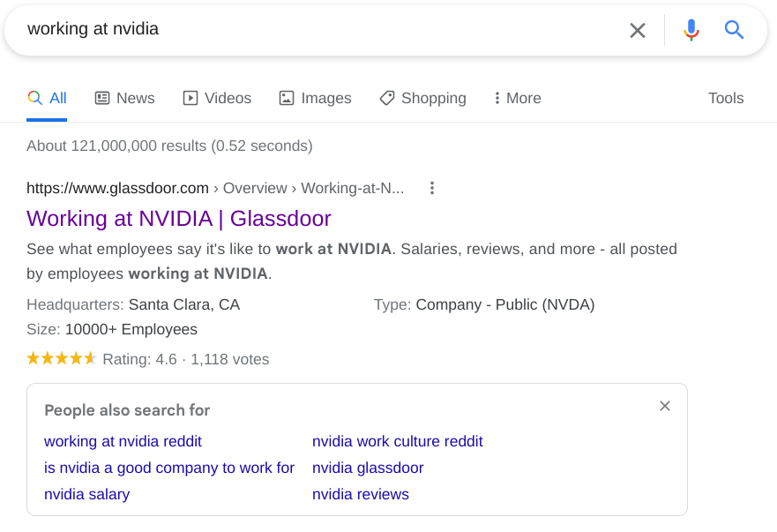Screen dimensions: 777x532
Task: Open the Tools filter menu
Action: tap(725, 98)
